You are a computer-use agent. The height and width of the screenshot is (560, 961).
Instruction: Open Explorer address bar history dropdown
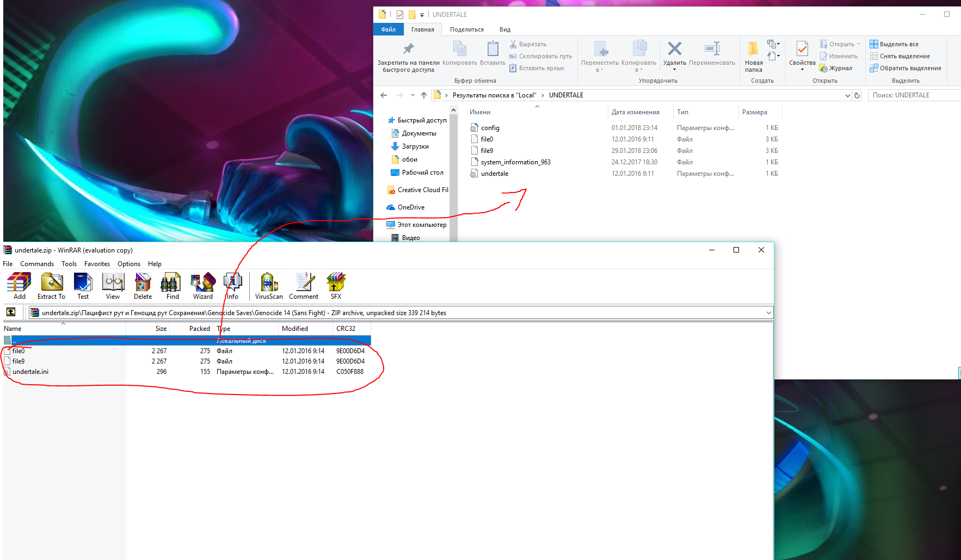tap(847, 95)
